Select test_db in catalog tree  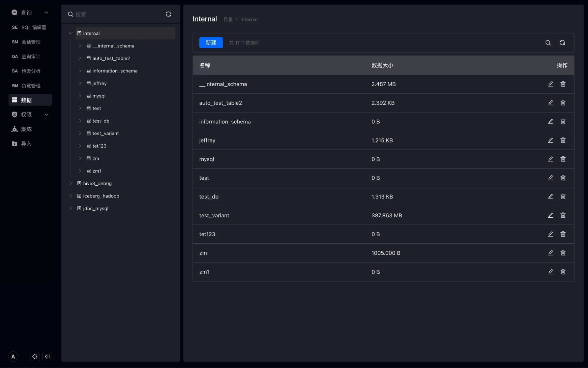101,121
